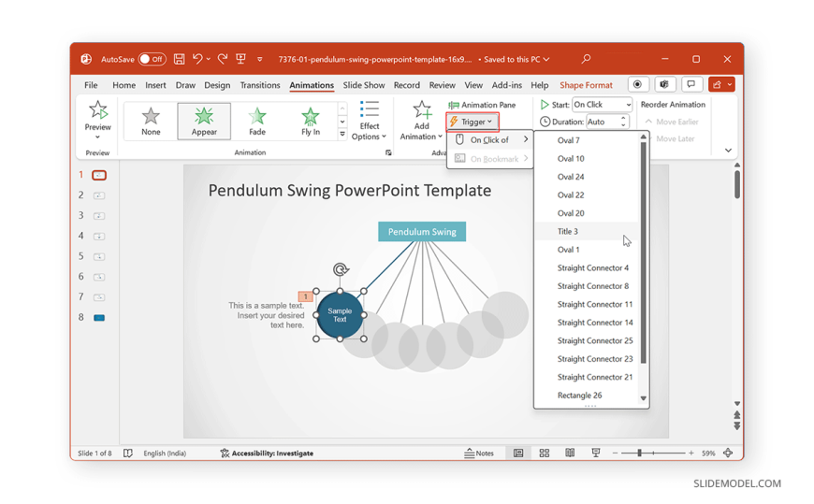
Task: Toggle the Notes pane button
Action: pos(479,454)
